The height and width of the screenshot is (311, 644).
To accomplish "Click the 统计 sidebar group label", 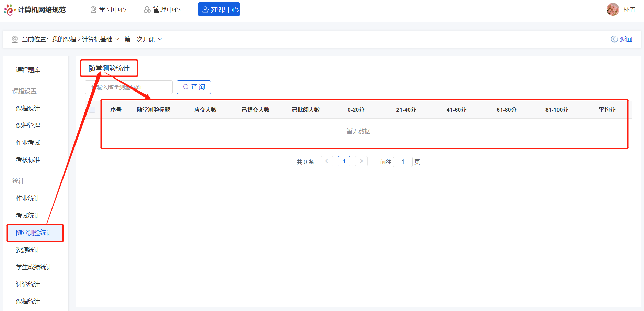I will (18, 181).
